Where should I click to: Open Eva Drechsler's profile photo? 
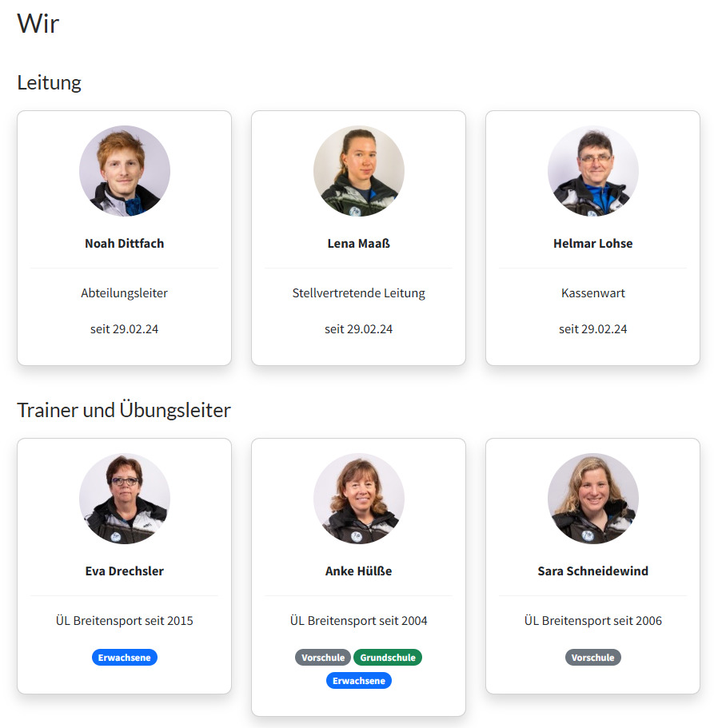click(x=125, y=499)
